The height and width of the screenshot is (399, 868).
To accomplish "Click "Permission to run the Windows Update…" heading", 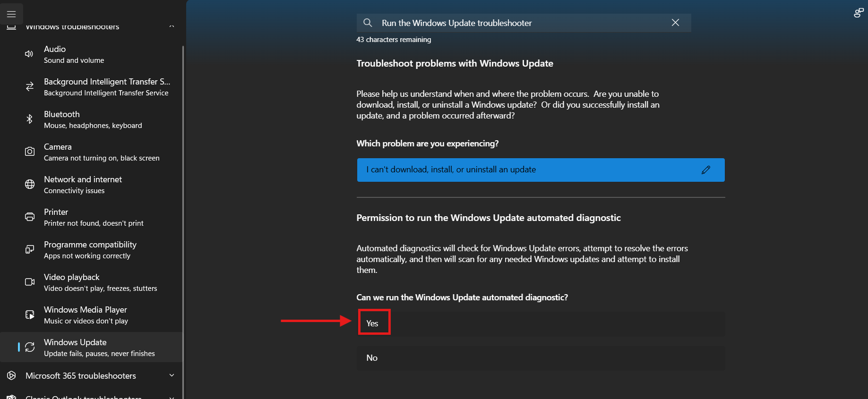I will 489,218.
